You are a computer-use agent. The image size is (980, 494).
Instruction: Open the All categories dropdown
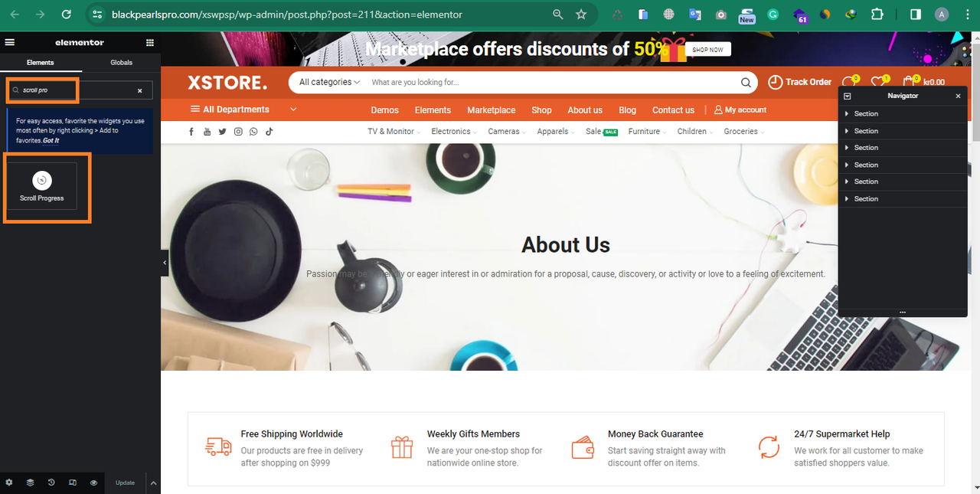(329, 82)
